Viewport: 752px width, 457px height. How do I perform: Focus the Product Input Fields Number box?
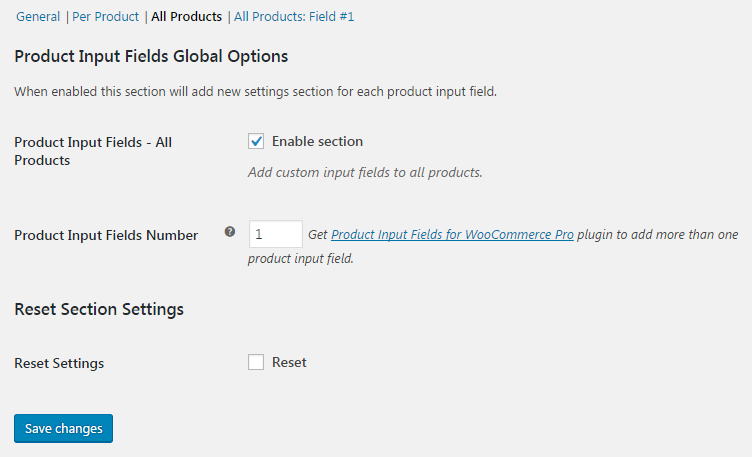(275, 234)
